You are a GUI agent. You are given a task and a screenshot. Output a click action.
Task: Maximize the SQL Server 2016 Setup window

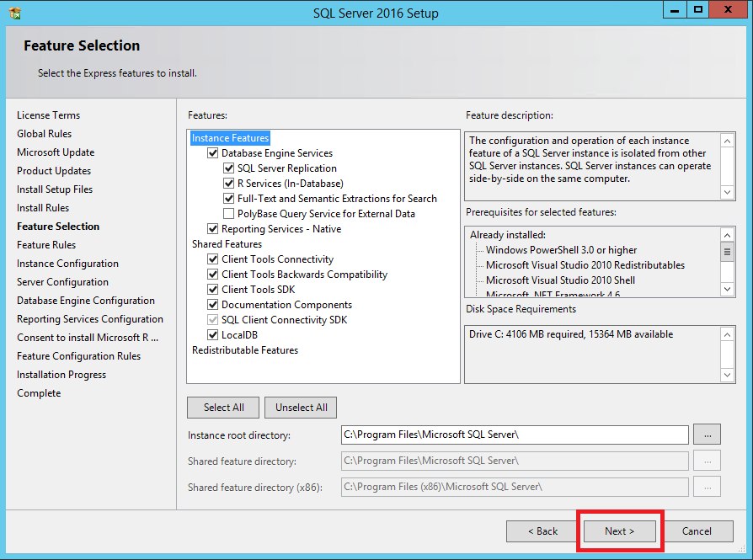click(x=697, y=9)
